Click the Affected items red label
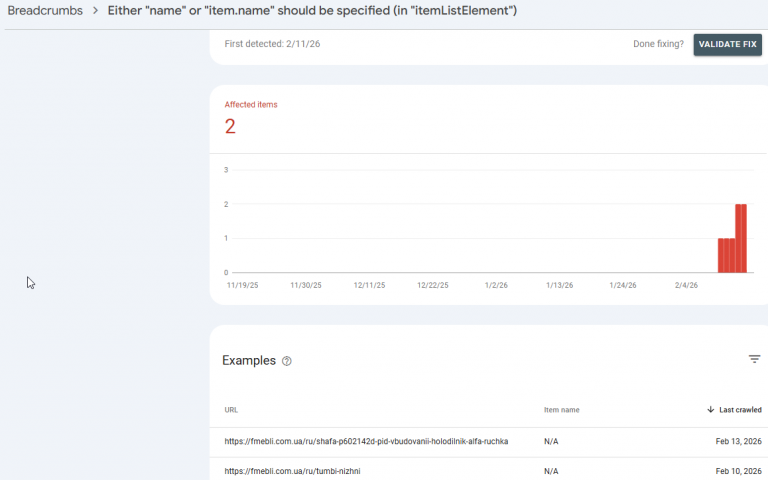 pyautogui.click(x=251, y=104)
